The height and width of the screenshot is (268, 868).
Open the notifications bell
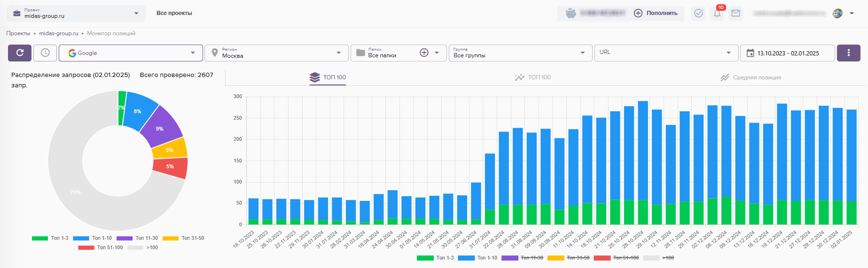717,14
